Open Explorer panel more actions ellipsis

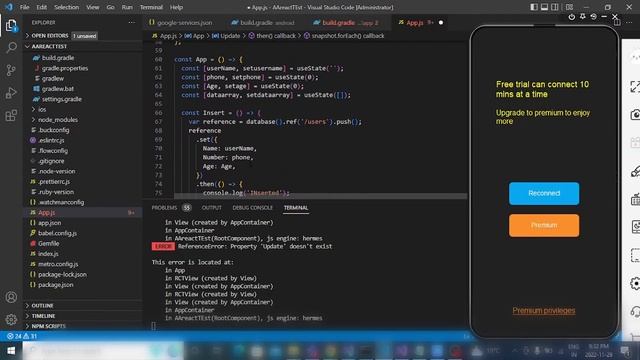point(131,23)
